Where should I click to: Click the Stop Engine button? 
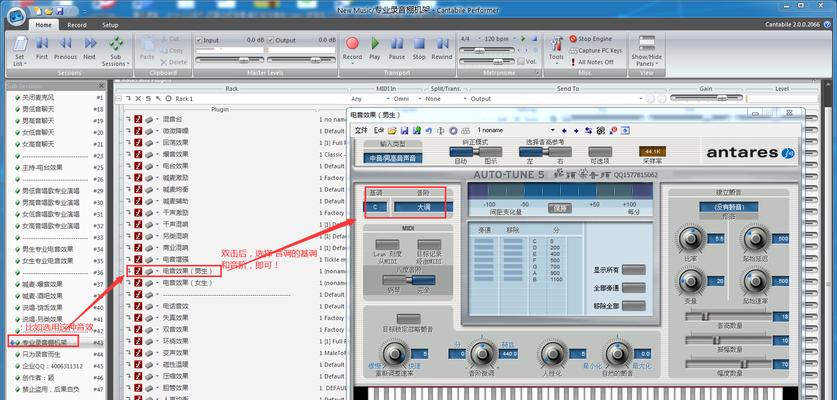point(590,39)
